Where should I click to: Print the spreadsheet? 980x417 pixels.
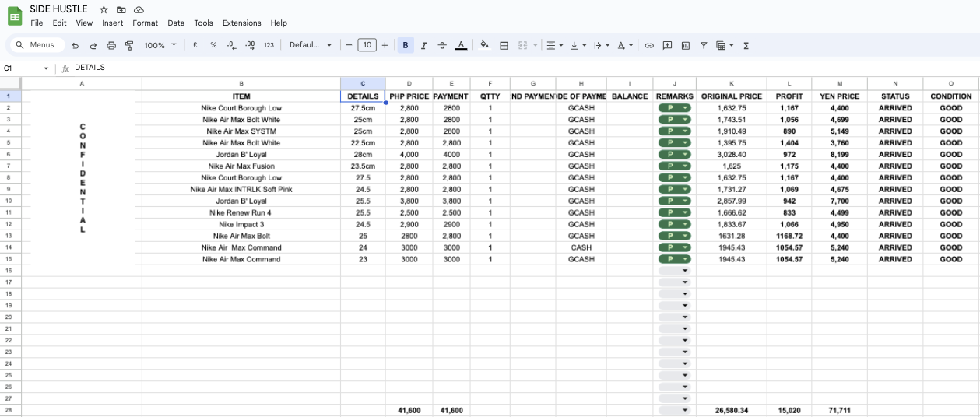[x=111, y=46]
